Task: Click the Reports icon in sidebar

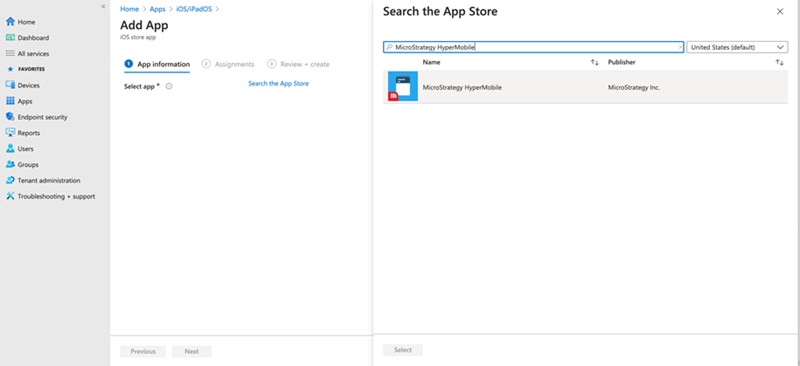Action: coord(10,133)
